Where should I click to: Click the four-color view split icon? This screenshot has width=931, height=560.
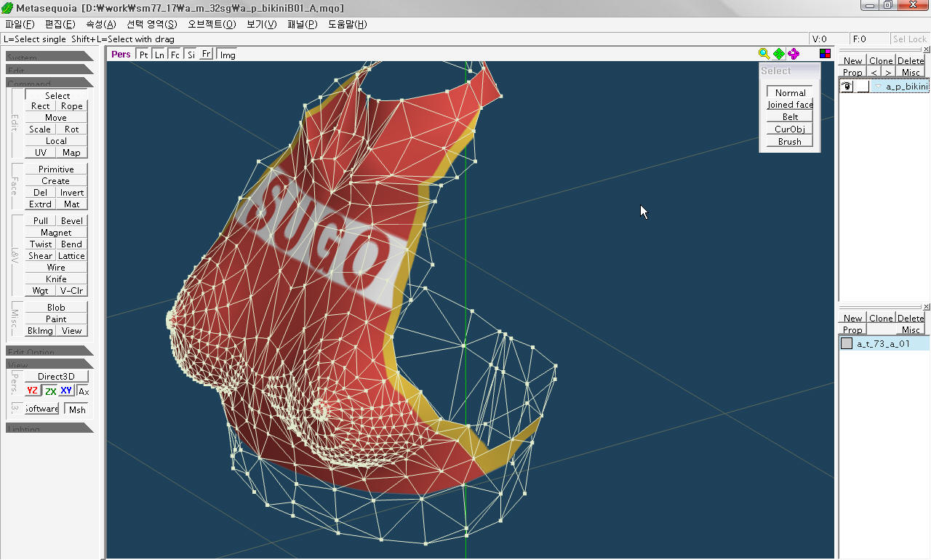point(825,54)
